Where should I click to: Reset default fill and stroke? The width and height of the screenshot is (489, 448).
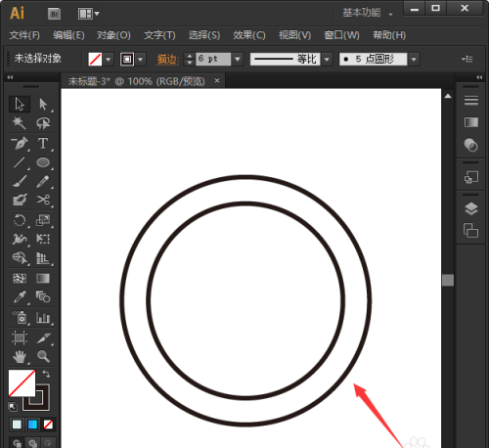click(13, 406)
